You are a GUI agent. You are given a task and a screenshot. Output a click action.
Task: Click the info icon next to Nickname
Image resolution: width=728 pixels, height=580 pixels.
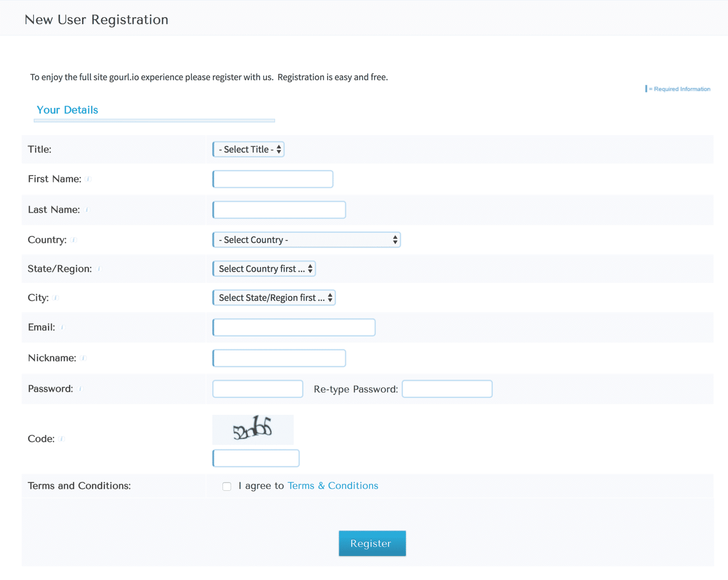(84, 358)
